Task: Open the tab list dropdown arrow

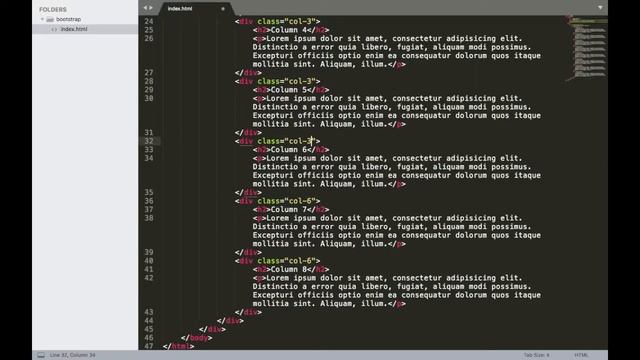Action: click(x=600, y=7)
